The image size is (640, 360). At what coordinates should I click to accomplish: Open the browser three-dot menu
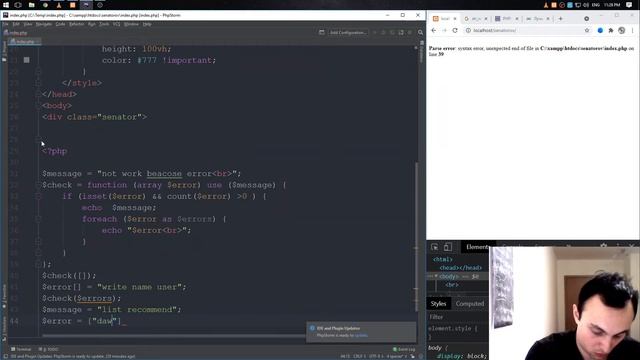pos(633,30)
